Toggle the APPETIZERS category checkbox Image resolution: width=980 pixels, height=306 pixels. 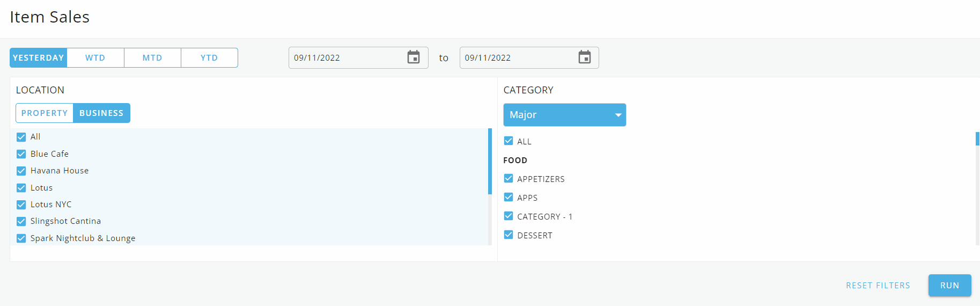click(x=509, y=179)
